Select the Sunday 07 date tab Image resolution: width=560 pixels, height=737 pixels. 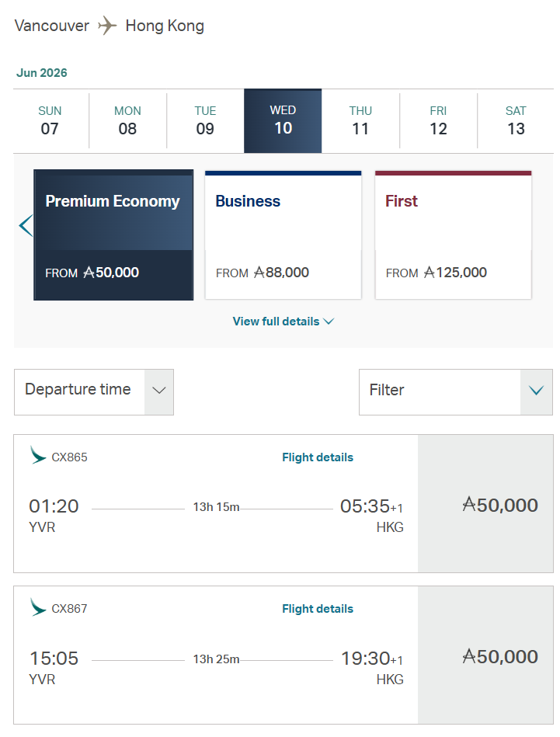point(50,120)
